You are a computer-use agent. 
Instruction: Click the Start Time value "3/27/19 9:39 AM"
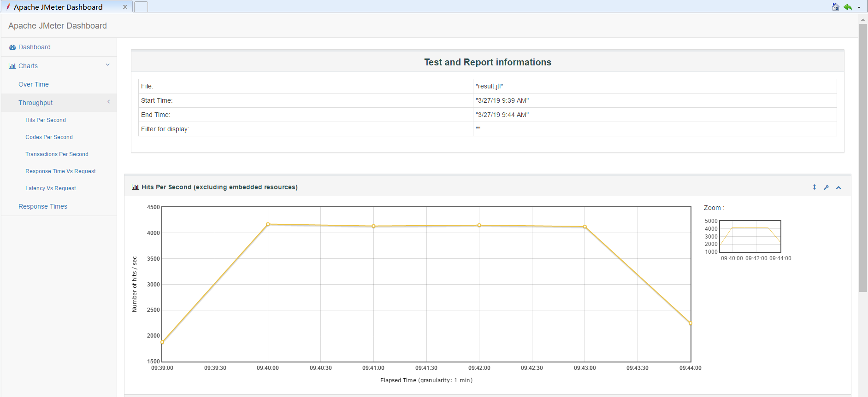click(x=502, y=100)
